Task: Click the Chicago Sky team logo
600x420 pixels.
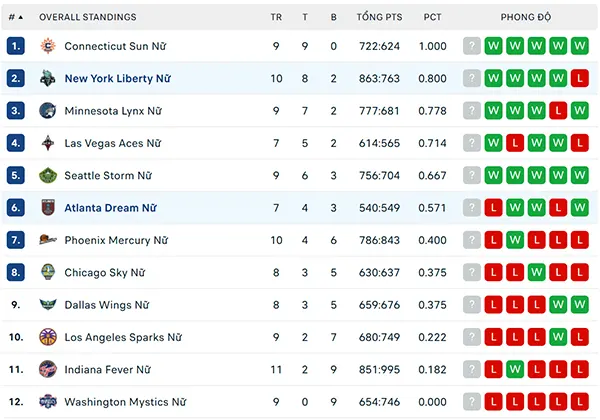Action: pyautogui.click(x=48, y=272)
